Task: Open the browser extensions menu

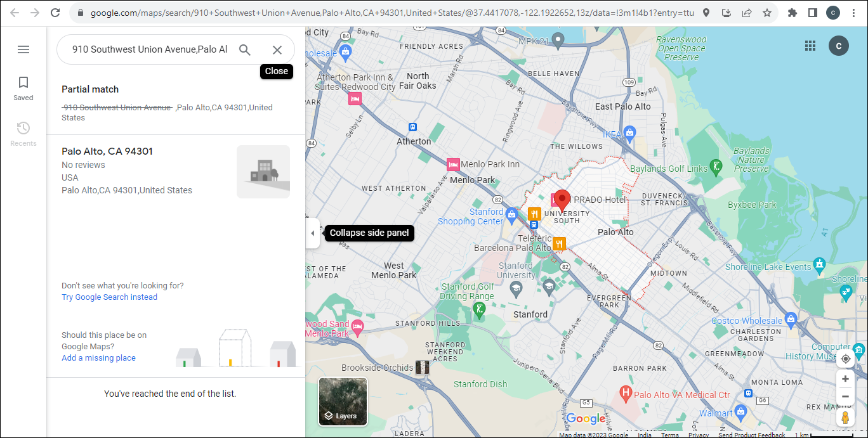Action: click(792, 13)
